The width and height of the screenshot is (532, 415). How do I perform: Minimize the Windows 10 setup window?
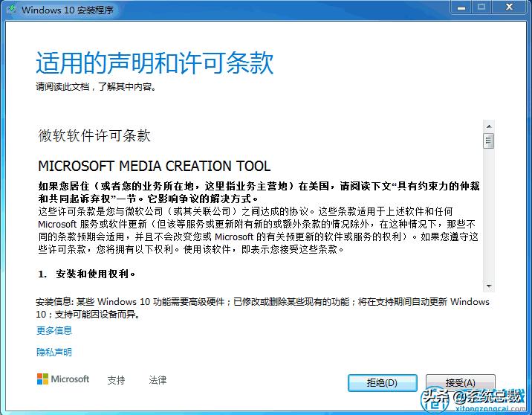[461, 7]
